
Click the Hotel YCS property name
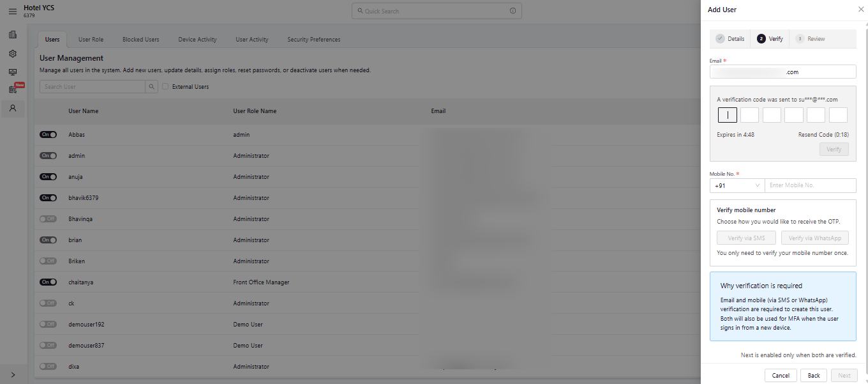pyautogui.click(x=39, y=8)
